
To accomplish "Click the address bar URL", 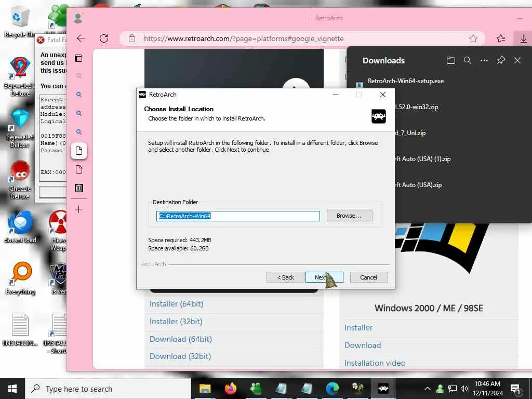I will tap(244, 38).
